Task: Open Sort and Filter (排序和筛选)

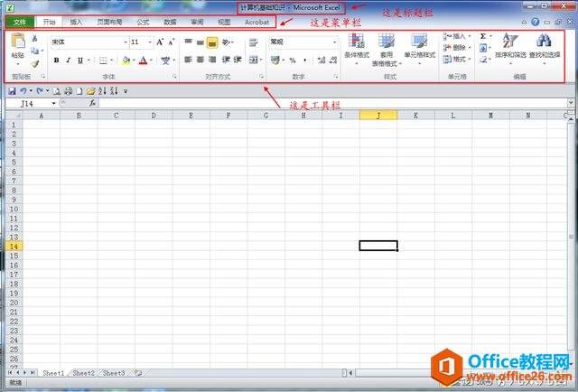Action: pos(510,48)
